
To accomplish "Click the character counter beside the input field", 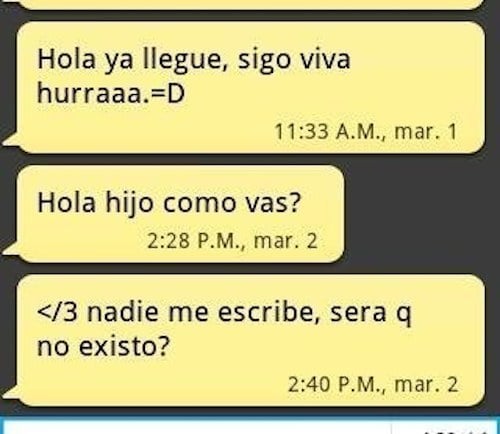I will tap(445, 430).
